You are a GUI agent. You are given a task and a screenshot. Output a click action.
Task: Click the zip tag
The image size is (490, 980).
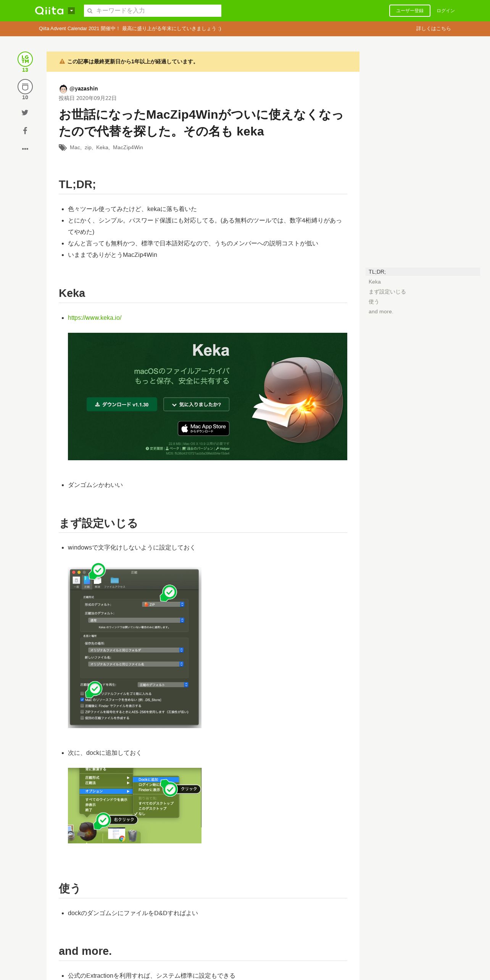[88, 147]
